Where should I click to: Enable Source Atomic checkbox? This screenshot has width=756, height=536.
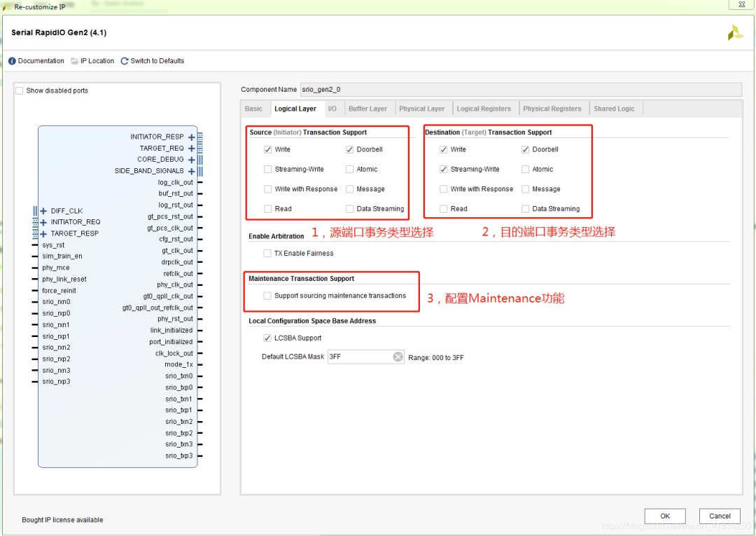[349, 170]
